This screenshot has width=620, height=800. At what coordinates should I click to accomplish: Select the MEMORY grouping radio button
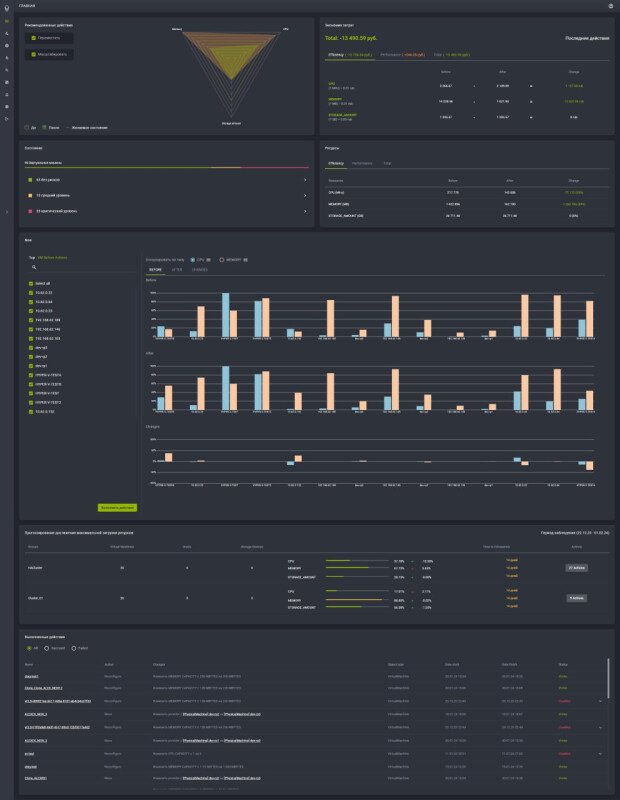[x=222, y=258]
